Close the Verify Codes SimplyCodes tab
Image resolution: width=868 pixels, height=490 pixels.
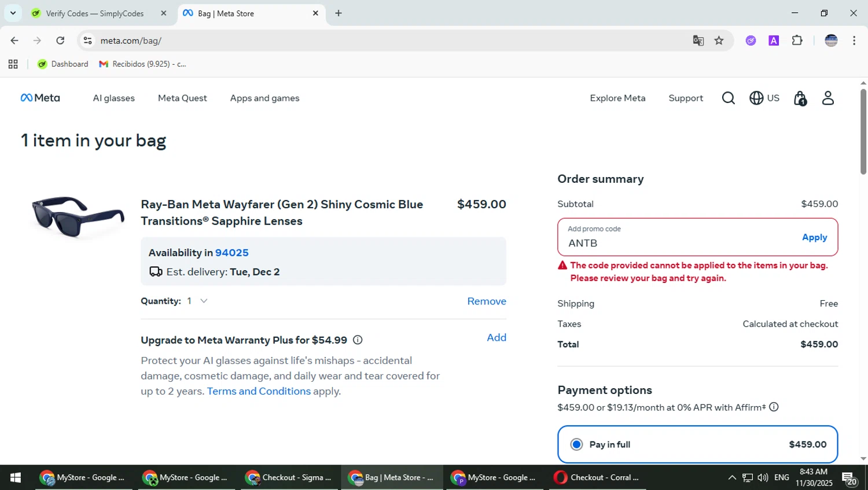point(163,13)
